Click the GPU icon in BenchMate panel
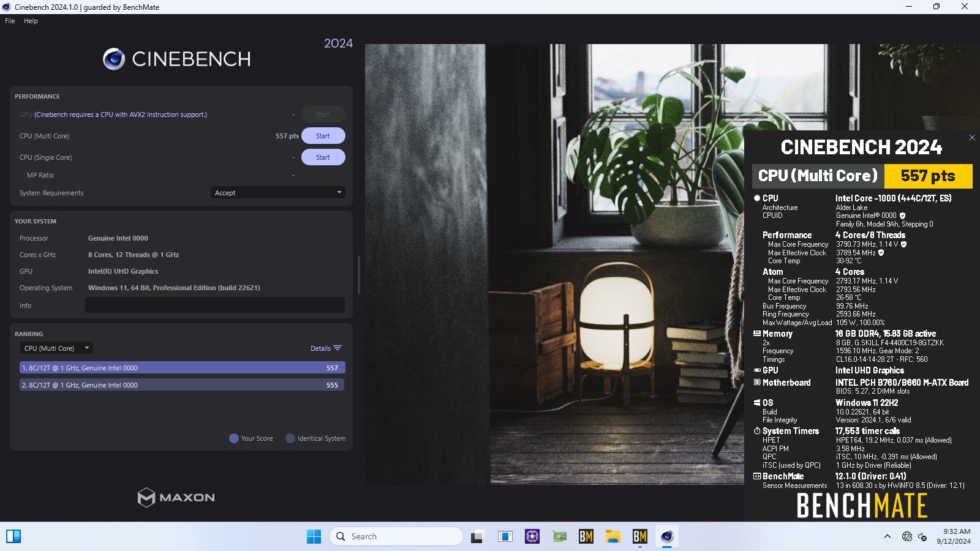The image size is (980, 551). [757, 370]
